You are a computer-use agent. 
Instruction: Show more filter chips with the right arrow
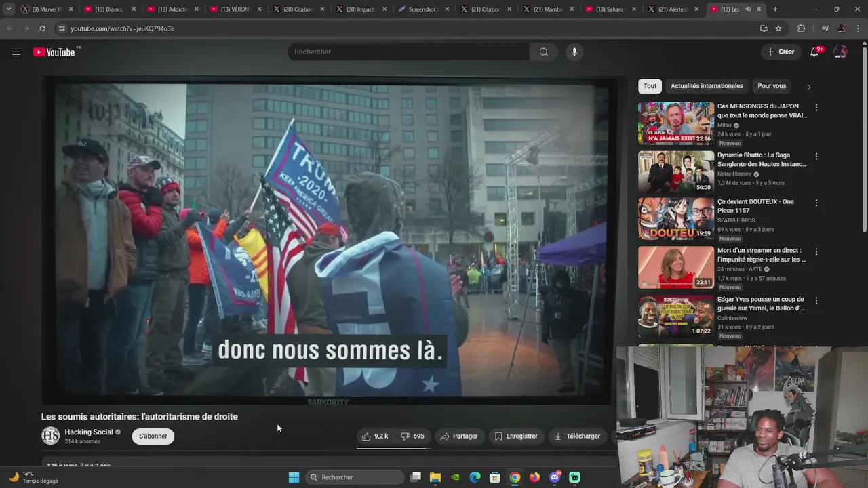pyautogui.click(x=809, y=87)
